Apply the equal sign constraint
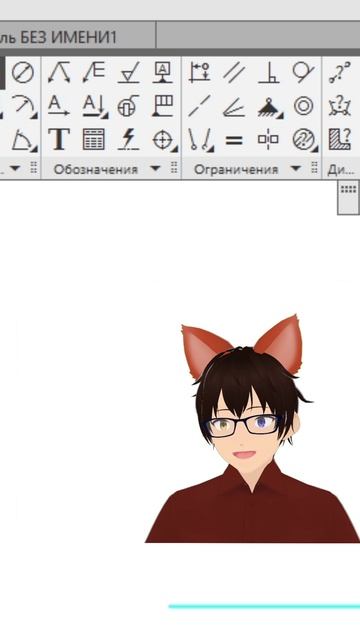The height and width of the screenshot is (640, 360). tap(234, 140)
